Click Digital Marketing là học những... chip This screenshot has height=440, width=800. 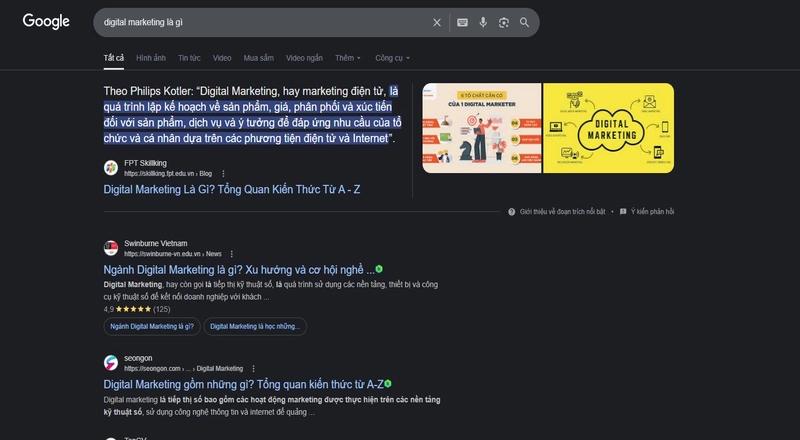pyautogui.click(x=255, y=326)
